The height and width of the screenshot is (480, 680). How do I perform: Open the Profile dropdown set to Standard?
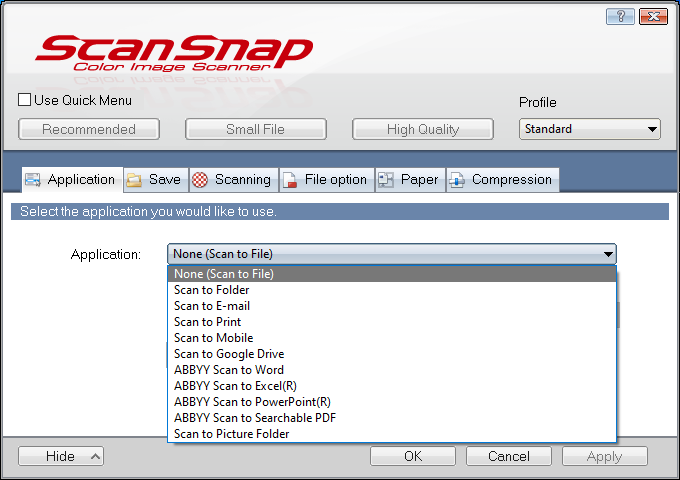click(x=589, y=129)
